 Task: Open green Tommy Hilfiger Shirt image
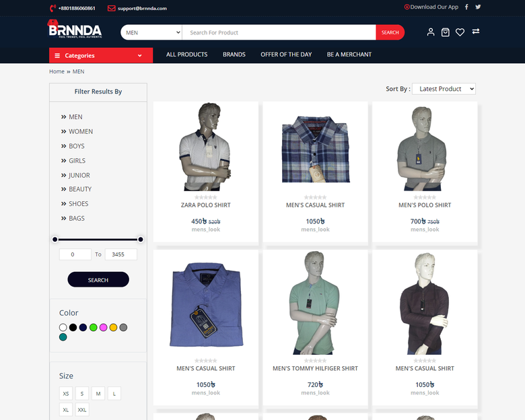(315, 303)
